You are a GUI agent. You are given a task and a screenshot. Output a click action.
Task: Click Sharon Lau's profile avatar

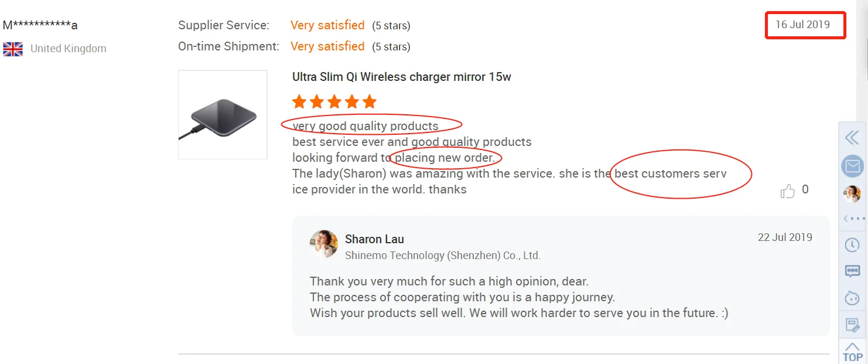(x=324, y=244)
